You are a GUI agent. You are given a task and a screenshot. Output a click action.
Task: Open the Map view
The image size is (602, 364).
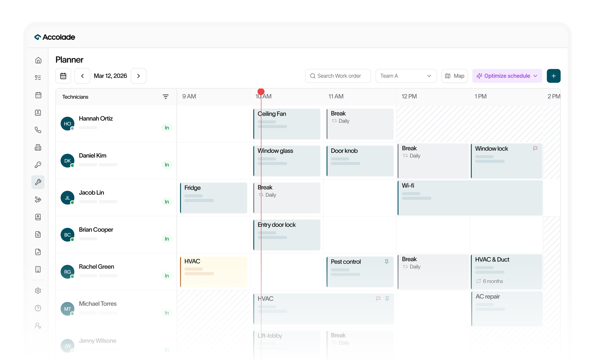tap(455, 76)
